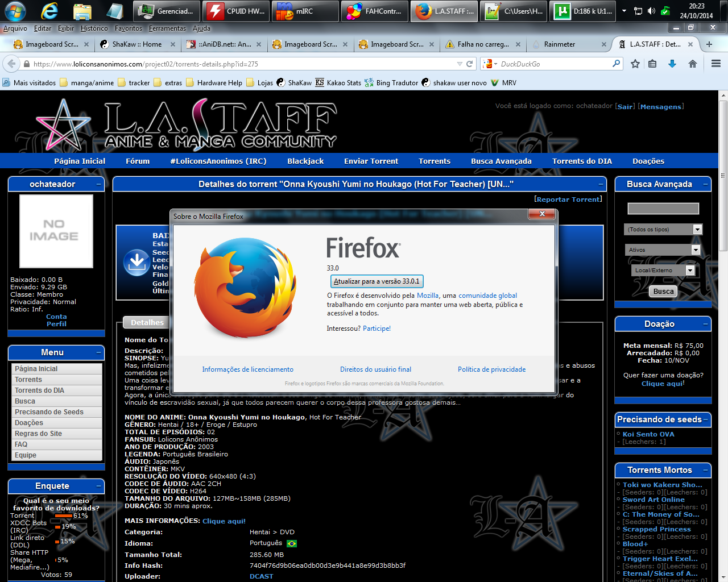Viewport: 728px width, 582px height.
Task: Switch to CPUID HWMonitor taskbar window
Action: point(236,11)
